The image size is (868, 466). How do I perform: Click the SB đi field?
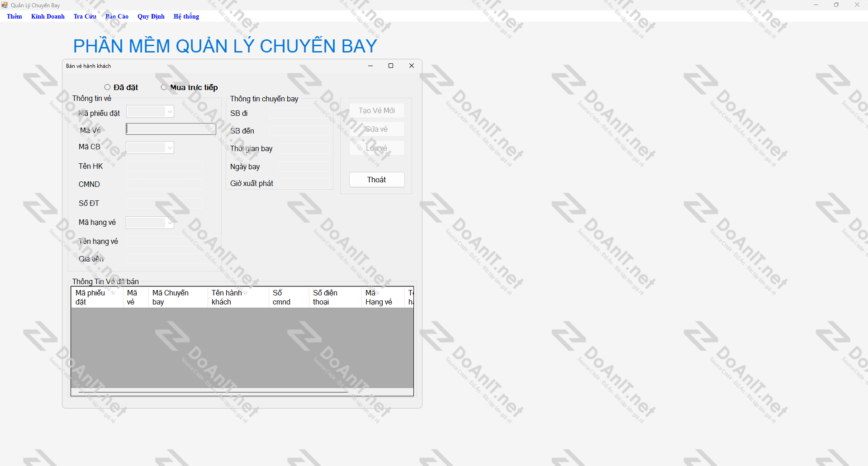[x=299, y=113]
